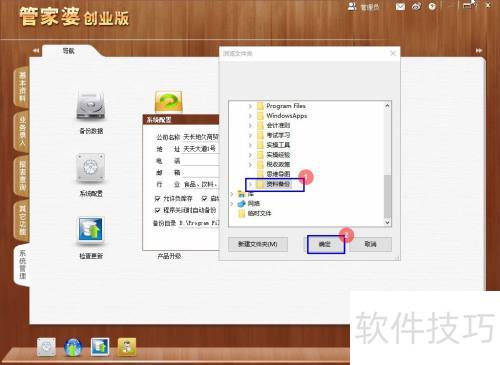Viewport: 500px width, 365px height.
Task: Click the empty 电话 input field
Action: click(x=201, y=160)
